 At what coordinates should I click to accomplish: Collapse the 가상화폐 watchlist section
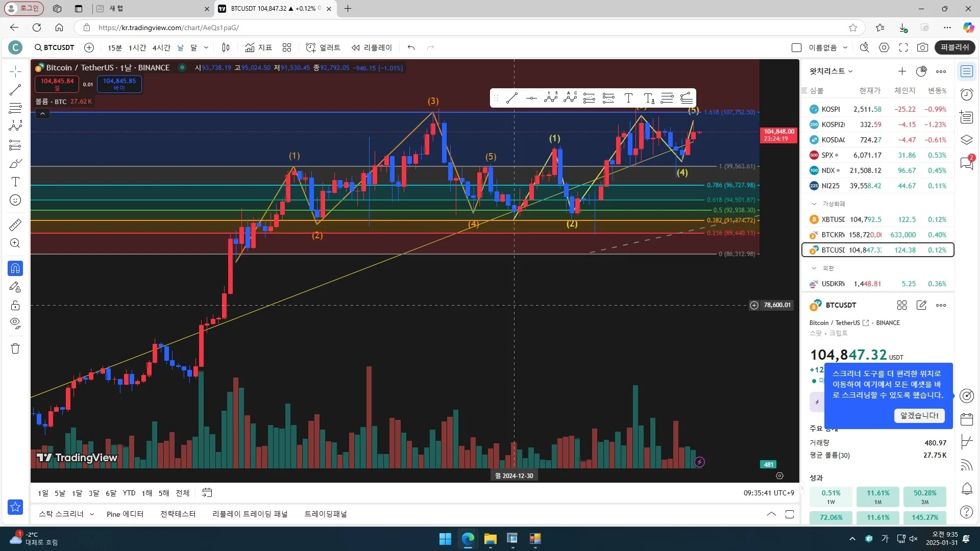point(814,204)
